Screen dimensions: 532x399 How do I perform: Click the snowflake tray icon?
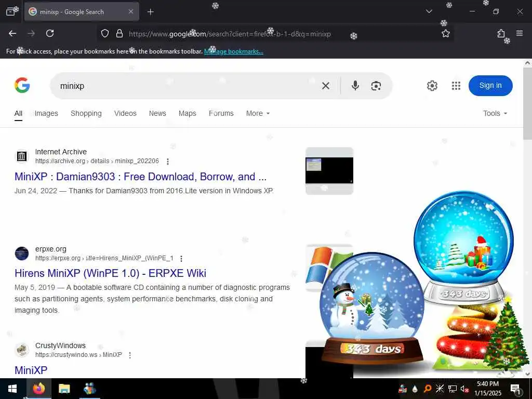pos(440,389)
